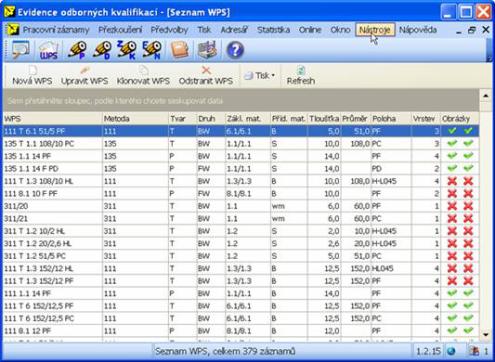
Task: Create a new WPS with Nová WPS
Action: pos(32,76)
